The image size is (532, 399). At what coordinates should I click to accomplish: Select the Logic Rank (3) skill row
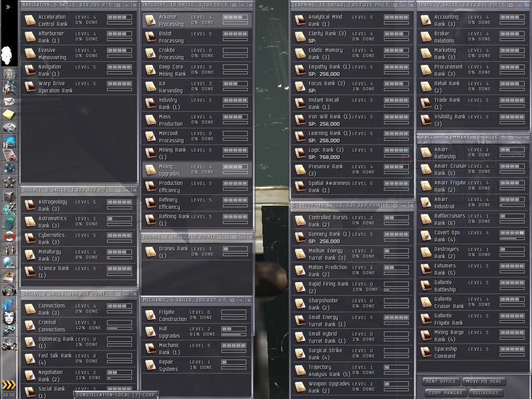coord(352,153)
